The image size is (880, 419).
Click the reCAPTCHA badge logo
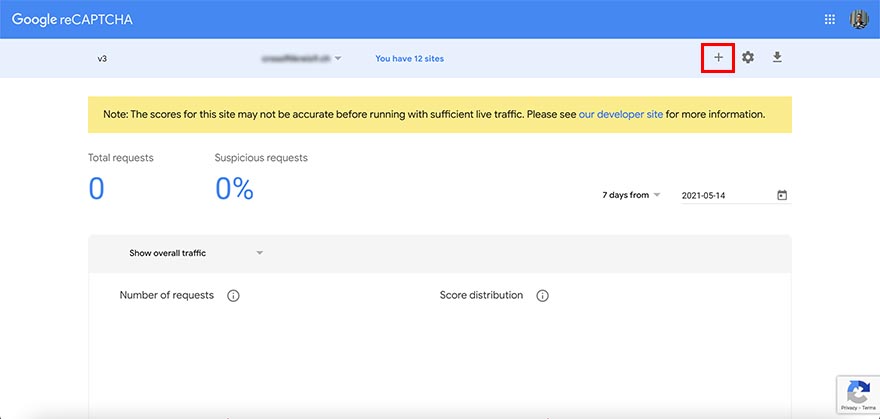[x=857, y=390]
